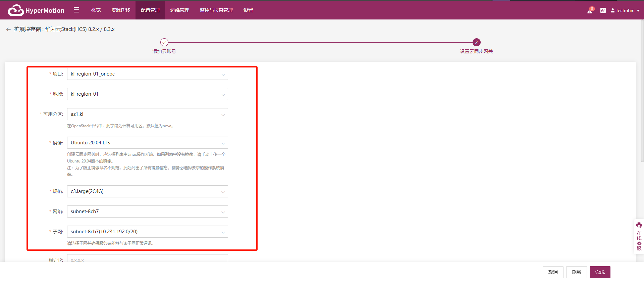Expand the 可用分区 dropdown az1.kl
The image size is (644, 282).
coord(148,114)
